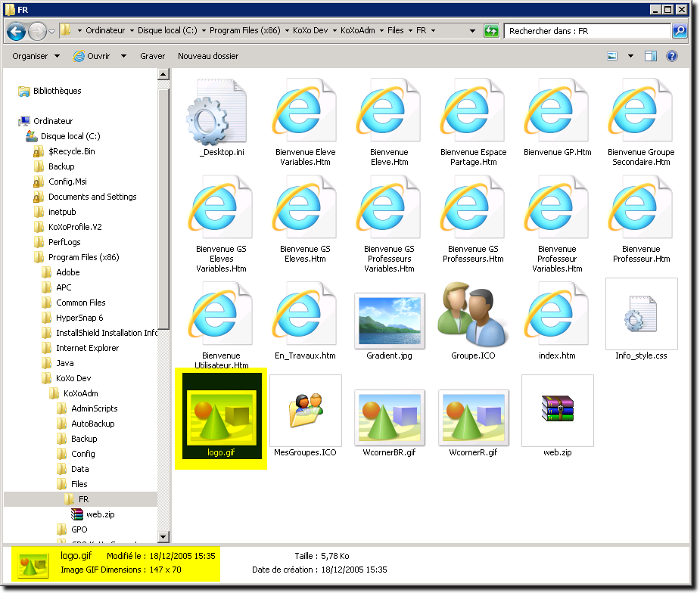Open the Files breadcrumb dropdown arrow
700x593 pixels.
tap(410, 31)
